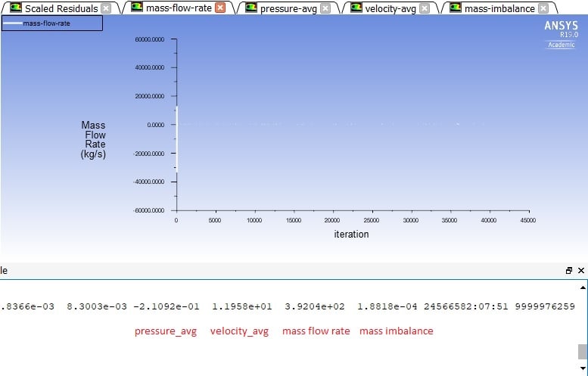The image size is (588, 376).
Task: Click the Scaled Residuals tab plot icon
Action: (x=16, y=8)
